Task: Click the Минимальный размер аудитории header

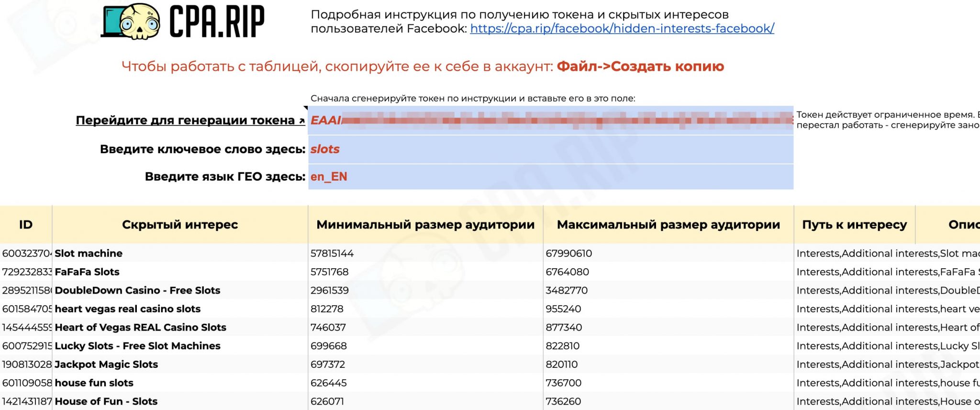Action: 425,225
